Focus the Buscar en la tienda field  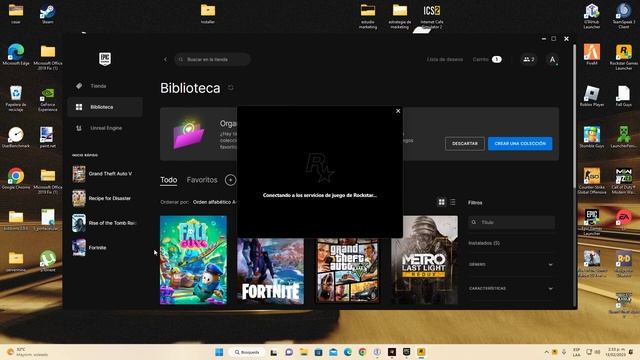tap(212, 60)
